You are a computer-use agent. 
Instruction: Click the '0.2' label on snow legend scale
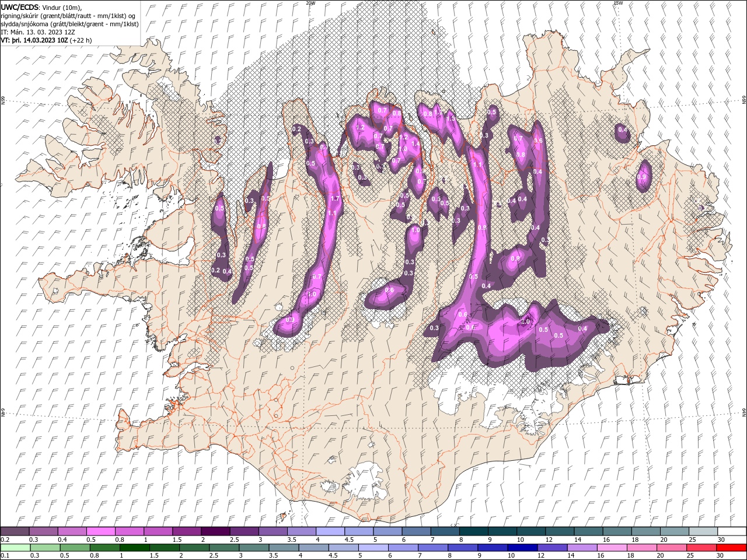click(5, 540)
